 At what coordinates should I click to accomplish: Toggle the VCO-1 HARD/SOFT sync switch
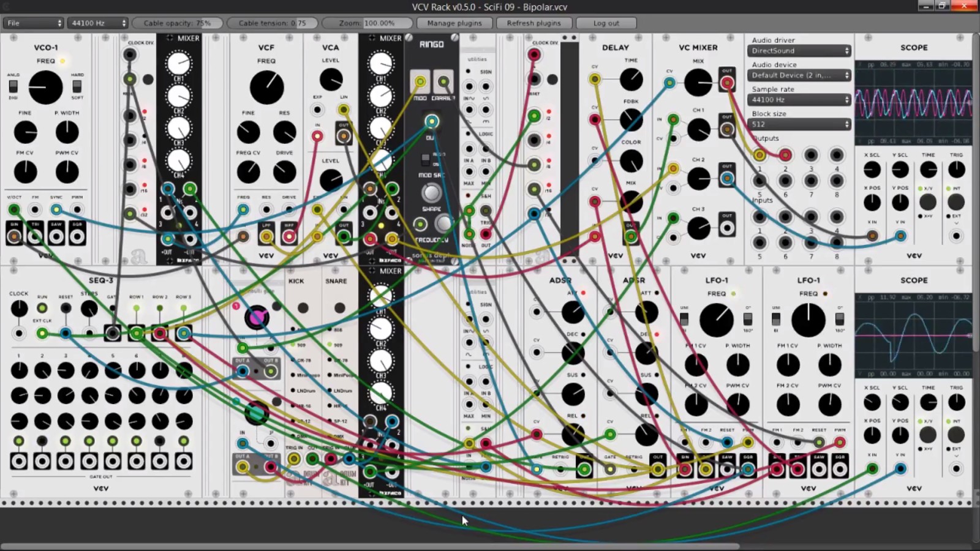[x=77, y=86]
